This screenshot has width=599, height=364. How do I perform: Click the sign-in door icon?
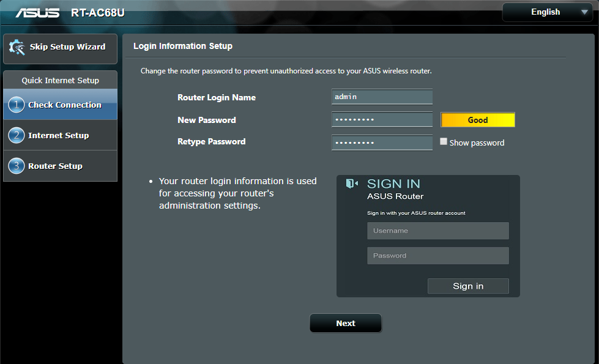[x=352, y=184]
